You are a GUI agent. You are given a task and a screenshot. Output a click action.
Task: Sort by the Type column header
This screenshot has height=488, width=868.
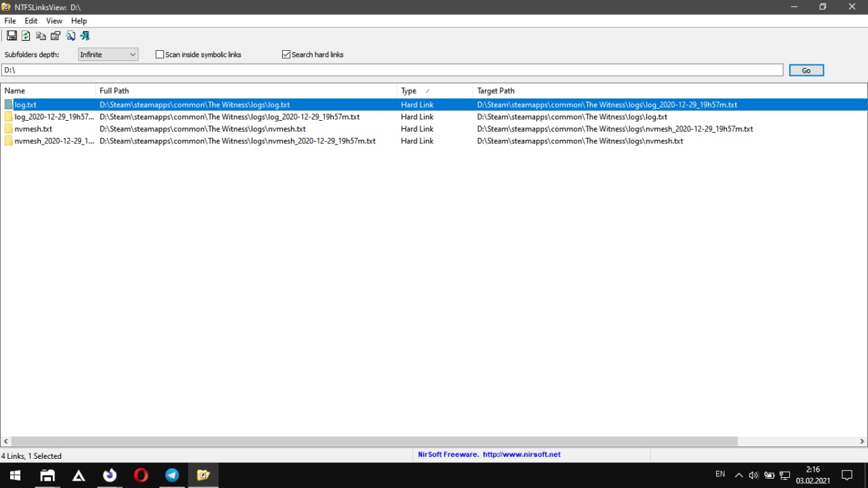pos(435,90)
